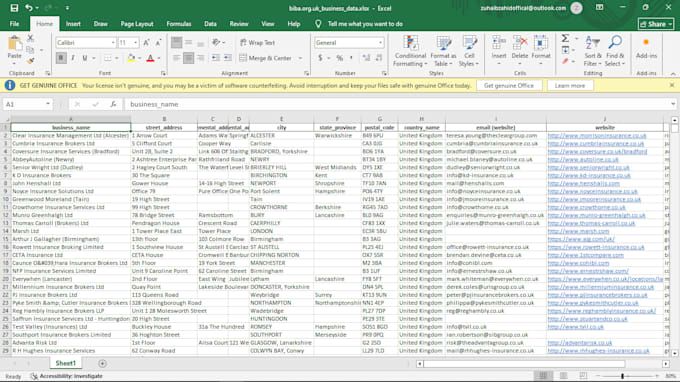Image resolution: width=680 pixels, height=382 pixels.
Task: Click Learn more in the notification bar
Action: coord(569,85)
